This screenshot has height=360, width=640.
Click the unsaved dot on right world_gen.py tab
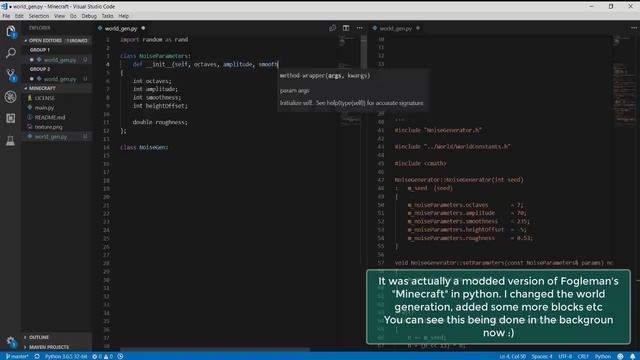tap(418, 28)
